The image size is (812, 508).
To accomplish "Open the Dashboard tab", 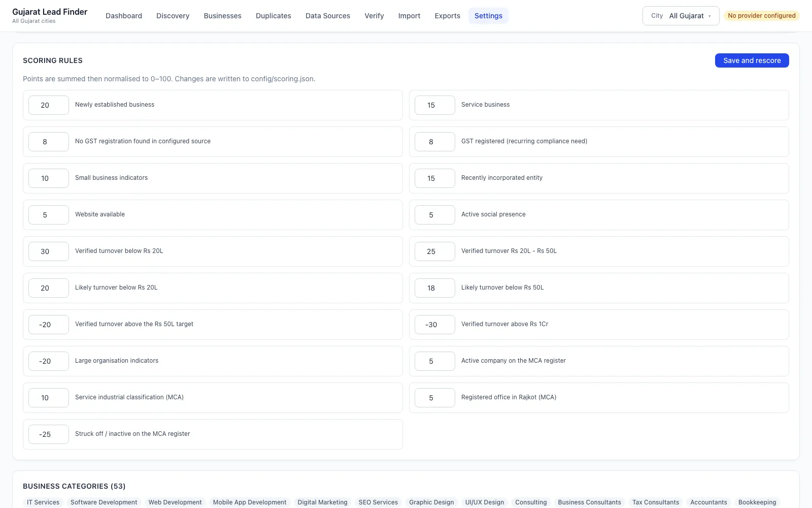I will pyautogui.click(x=124, y=16).
